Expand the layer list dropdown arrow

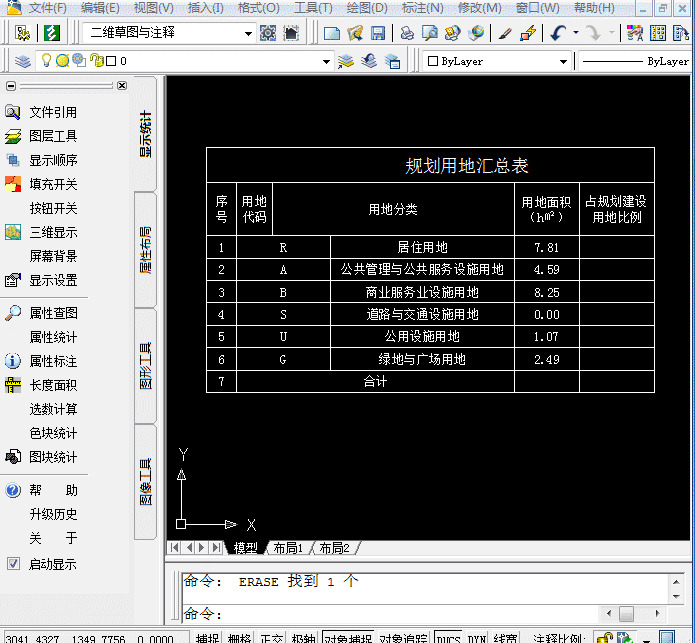point(326,61)
